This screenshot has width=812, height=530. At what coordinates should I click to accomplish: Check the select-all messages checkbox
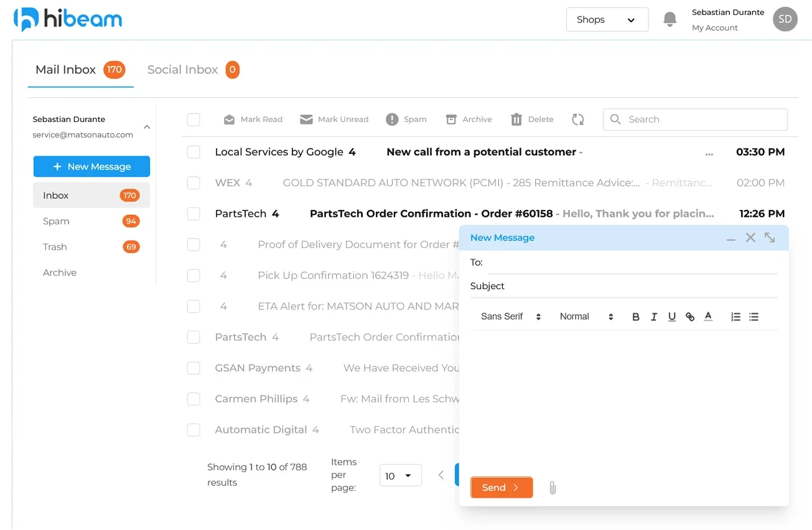click(x=194, y=120)
